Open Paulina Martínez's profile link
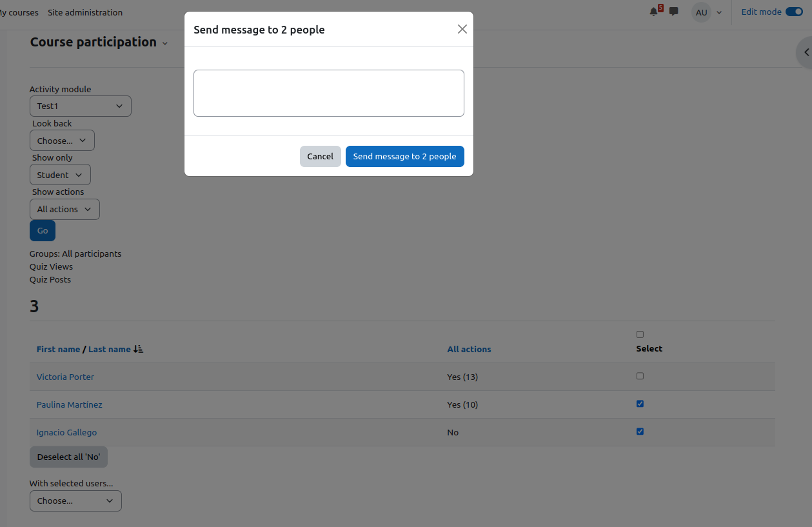The image size is (812, 527). point(69,404)
